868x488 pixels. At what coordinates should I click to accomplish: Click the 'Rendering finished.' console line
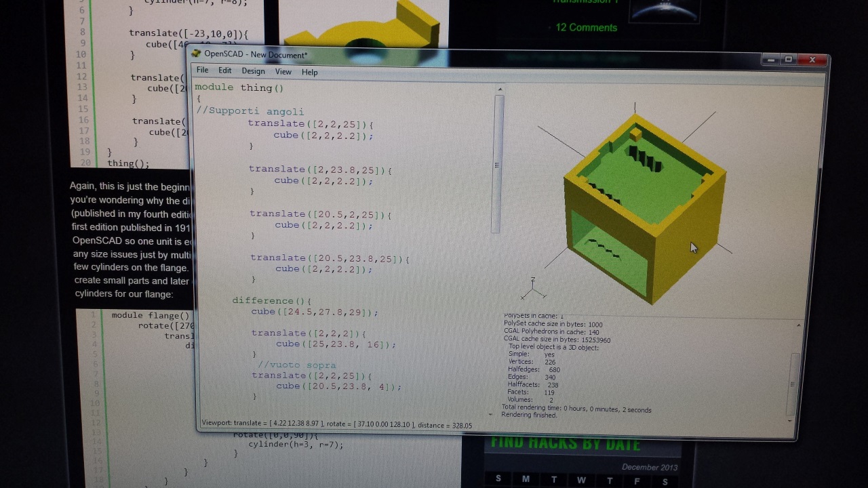pos(529,415)
